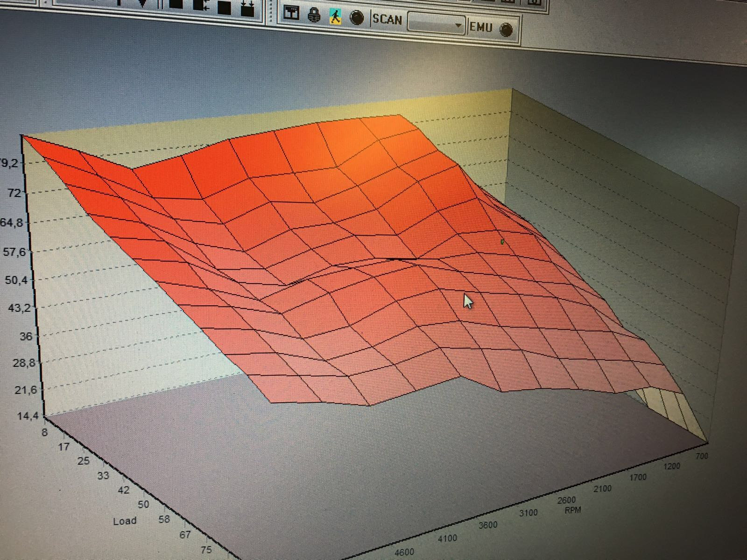The width and height of the screenshot is (747, 560).
Task: Click the 1200 tick on the RPM axis
Action: [671, 466]
